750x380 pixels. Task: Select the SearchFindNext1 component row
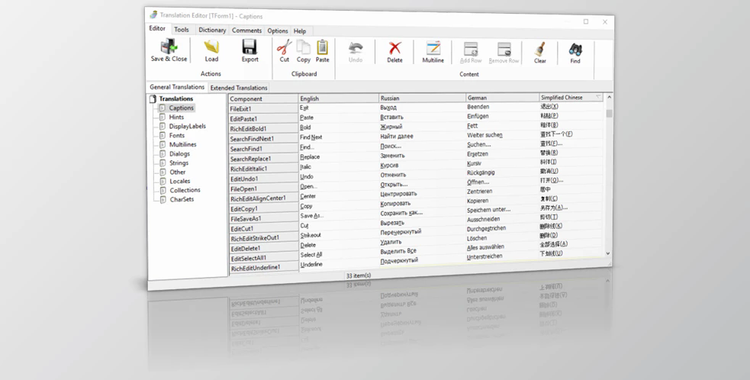pyautogui.click(x=263, y=139)
